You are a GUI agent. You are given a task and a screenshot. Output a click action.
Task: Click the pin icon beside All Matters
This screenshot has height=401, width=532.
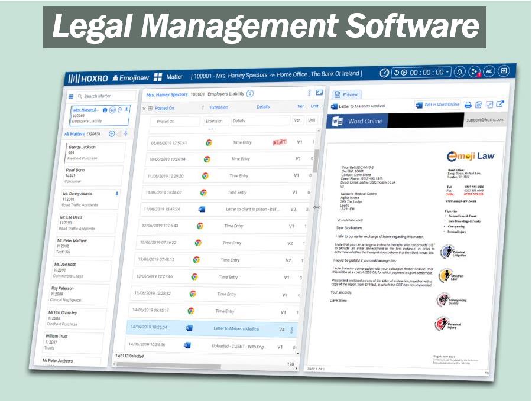click(126, 133)
